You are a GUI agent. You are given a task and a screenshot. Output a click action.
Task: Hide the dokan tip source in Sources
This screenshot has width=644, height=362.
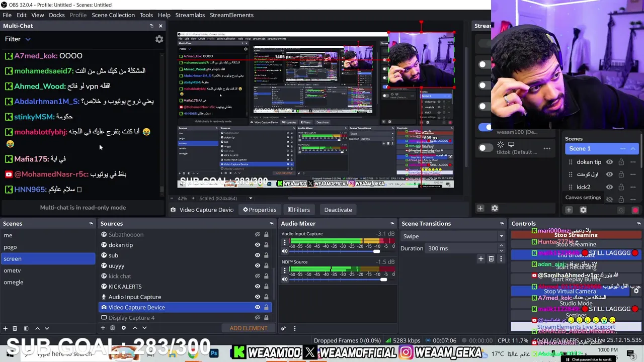pyautogui.click(x=258, y=245)
